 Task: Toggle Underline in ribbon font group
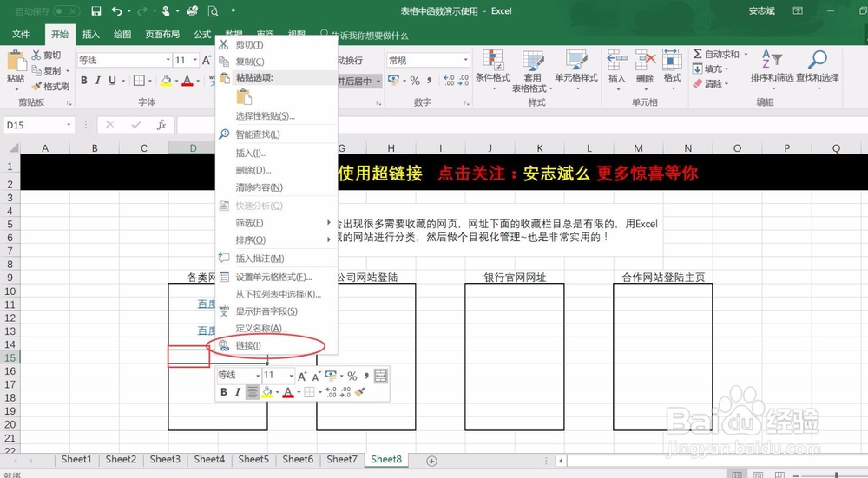112,80
